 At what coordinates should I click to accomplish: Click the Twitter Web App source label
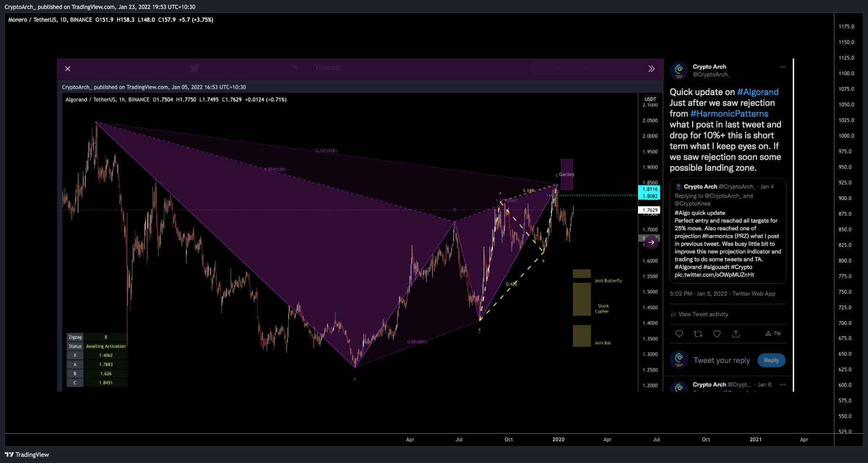coord(753,294)
